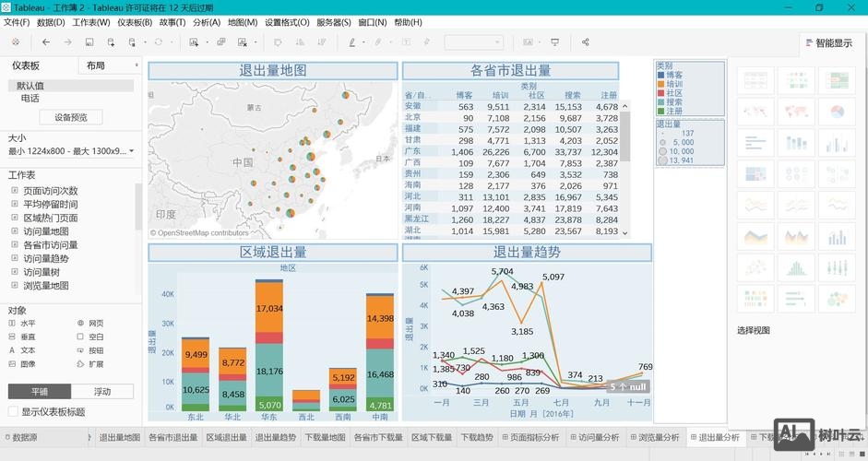
Task: Open the 文件(F) menu
Action: pos(17,22)
